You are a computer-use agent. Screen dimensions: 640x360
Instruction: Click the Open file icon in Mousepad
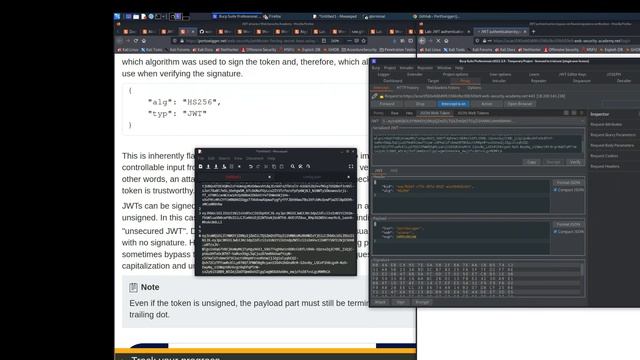pos(208,167)
